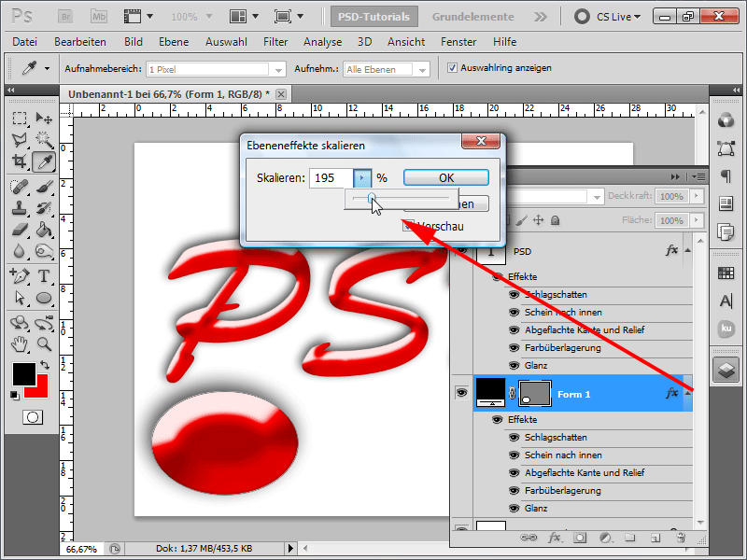Hide the Form 1 layer
Viewport: 747px width, 560px height.
coord(461,393)
